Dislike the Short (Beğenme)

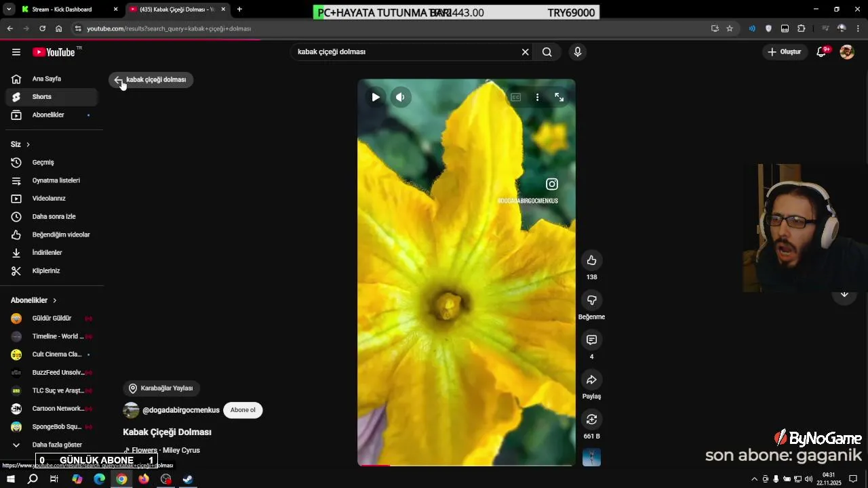591,300
